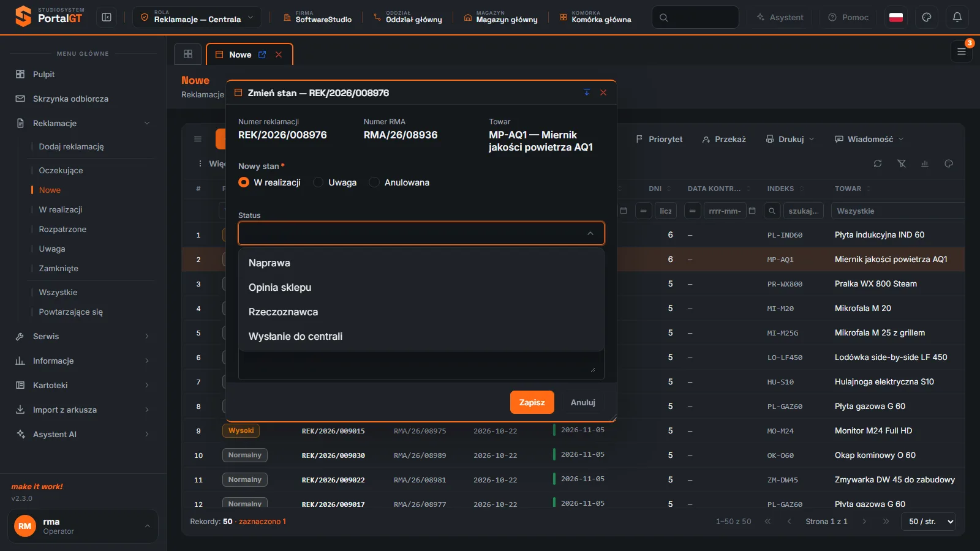Open Nowe tab in new window icon
The image size is (980, 551).
point(262,54)
